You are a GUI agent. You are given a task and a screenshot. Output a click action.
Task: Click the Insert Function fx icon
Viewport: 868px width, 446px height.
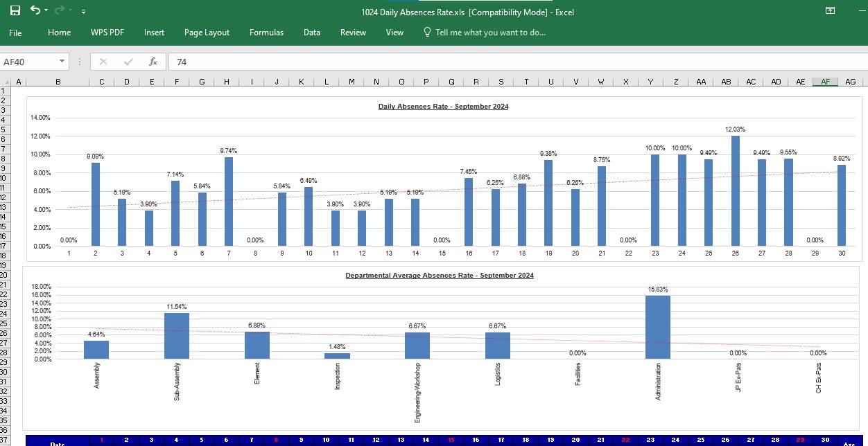pyautogui.click(x=153, y=62)
